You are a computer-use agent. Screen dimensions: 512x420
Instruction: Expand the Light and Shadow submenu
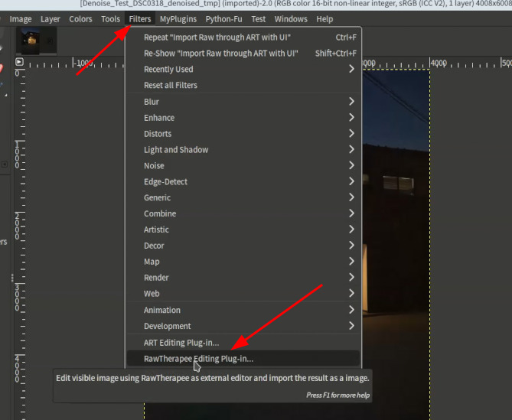point(243,150)
